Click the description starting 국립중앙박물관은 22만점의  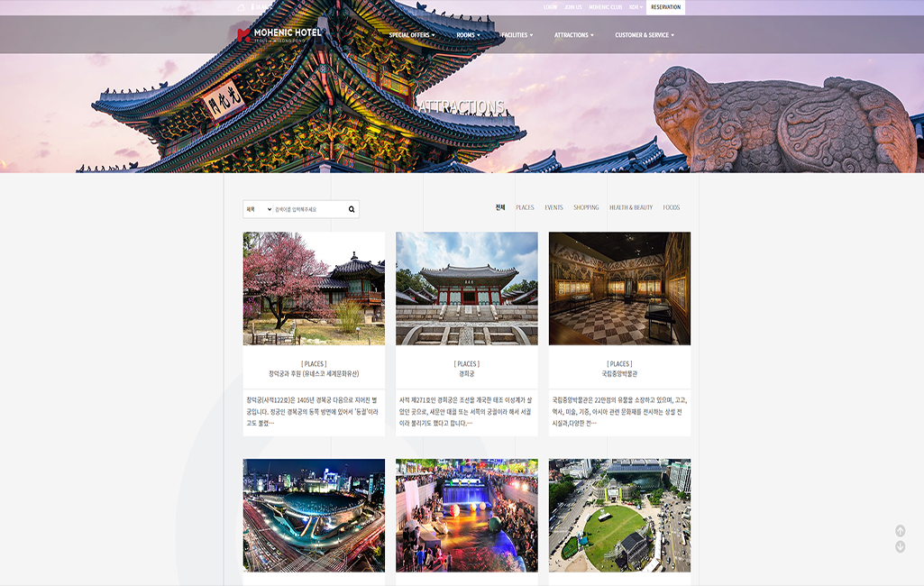[619, 411]
